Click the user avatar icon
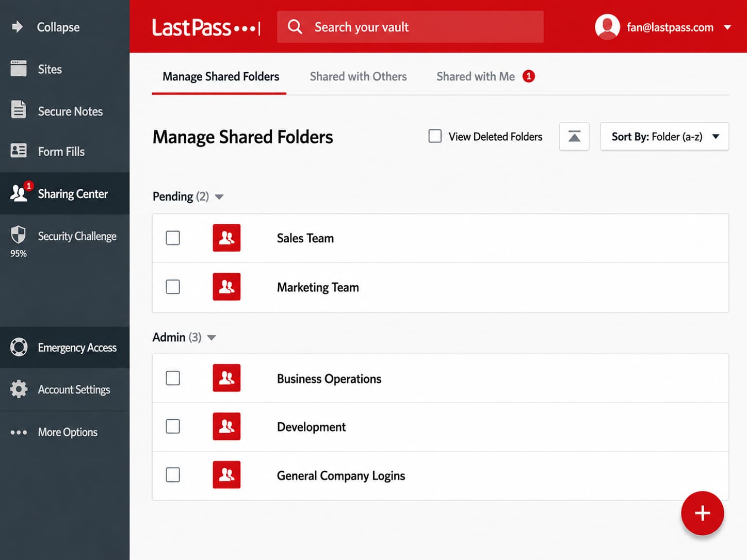This screenshot has height=560, width=747. pyautogui.click(x=607, y=27)
